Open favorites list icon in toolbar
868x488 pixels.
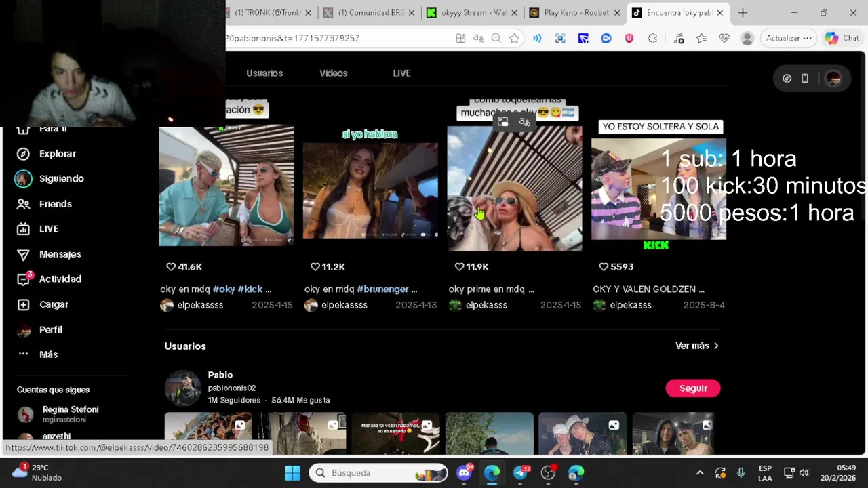click(701, 39)
